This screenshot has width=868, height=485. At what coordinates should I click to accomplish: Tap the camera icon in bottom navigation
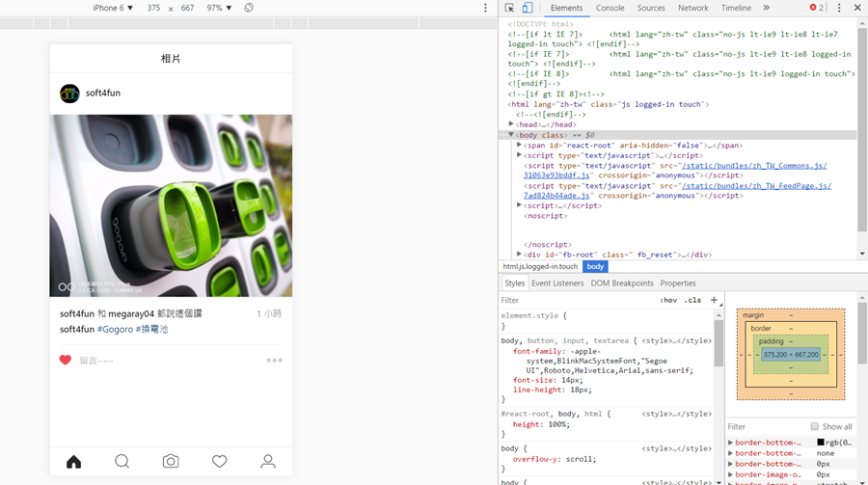(x=171, y=462)
